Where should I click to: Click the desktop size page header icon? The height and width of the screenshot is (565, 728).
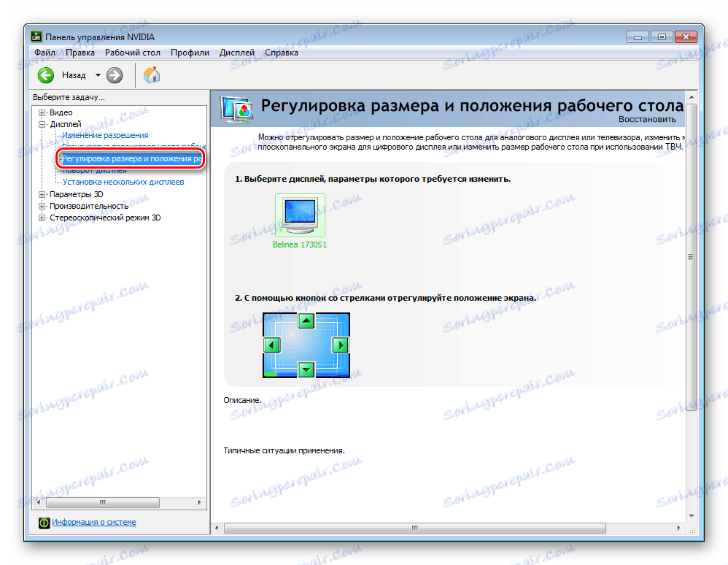(x=237, y=109)
